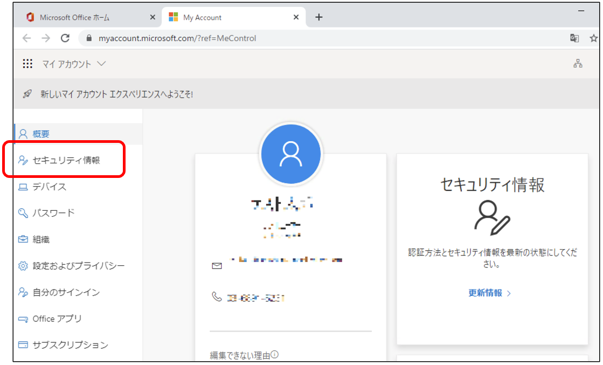Image resolution: width=603 pixels, height=365 pixels.
Task: Click the rocket icon in welcome banner
Action: (27, 94)
